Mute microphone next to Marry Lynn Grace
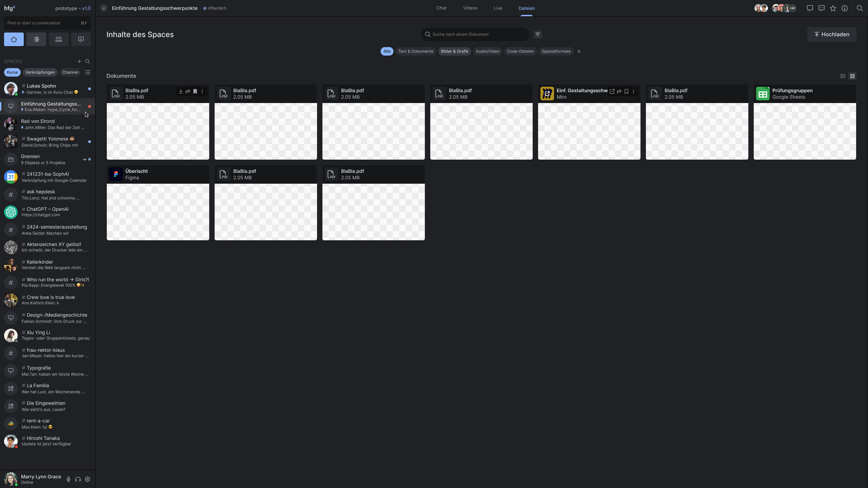The image size is (868, 488). tap(68, 479)
